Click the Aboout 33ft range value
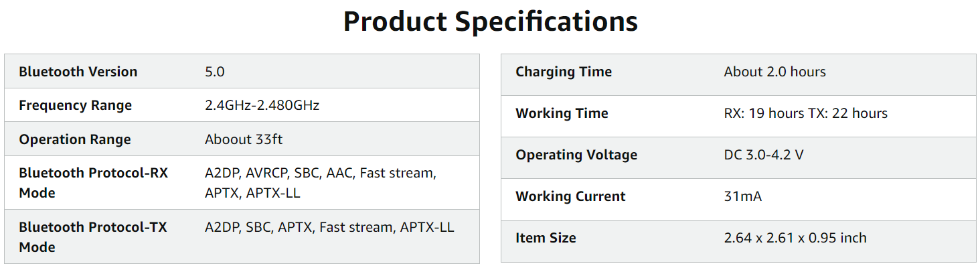Viewport: 980px width, 272px height. click(x=244, y=139)
